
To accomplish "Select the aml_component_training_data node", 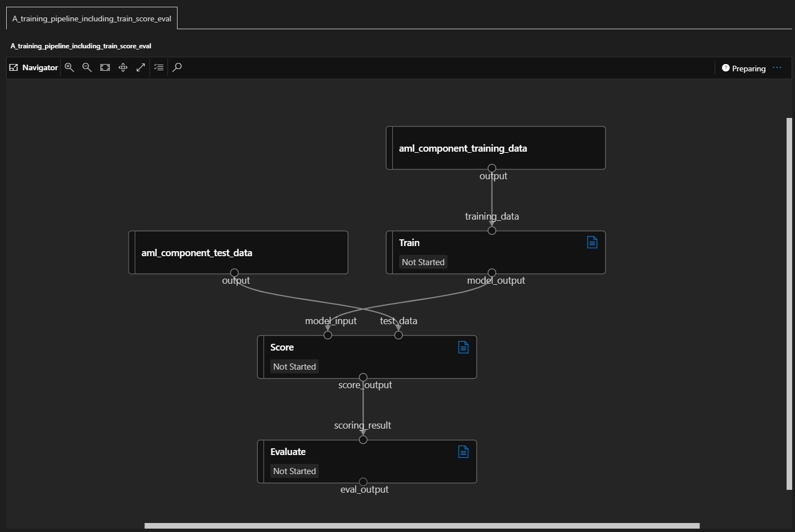I will click(x=496, y=148).
